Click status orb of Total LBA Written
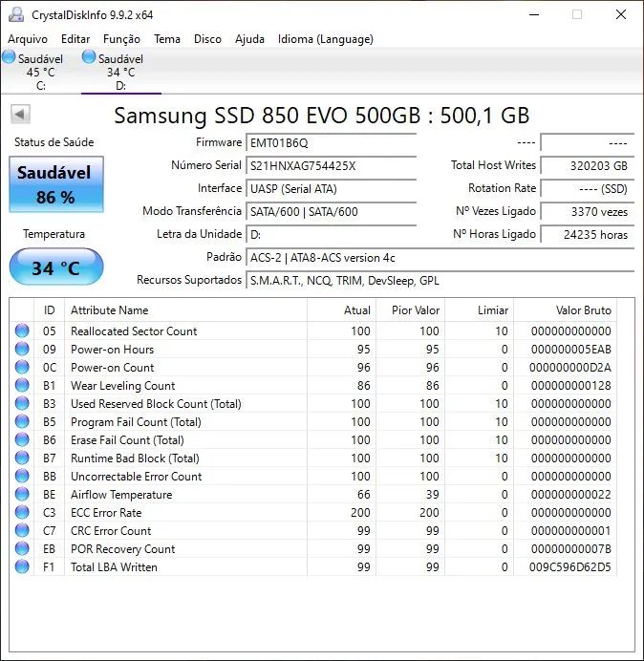The image size is (644, 661). 22,566
